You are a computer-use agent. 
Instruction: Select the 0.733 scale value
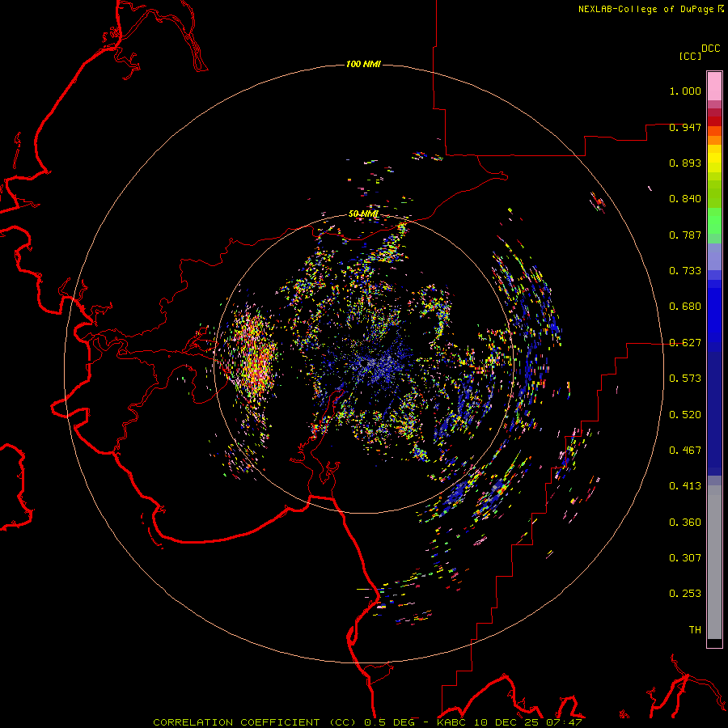pos(685,271)
